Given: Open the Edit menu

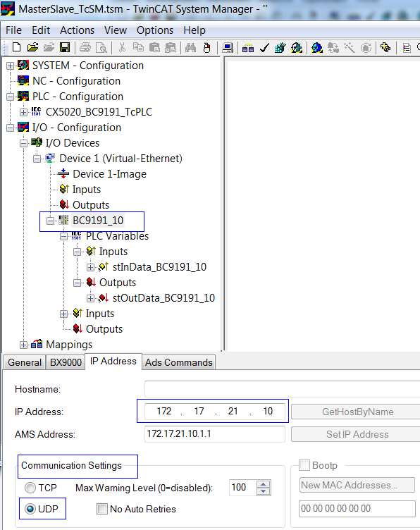Looking at the screenshot, I should (41, 30).
